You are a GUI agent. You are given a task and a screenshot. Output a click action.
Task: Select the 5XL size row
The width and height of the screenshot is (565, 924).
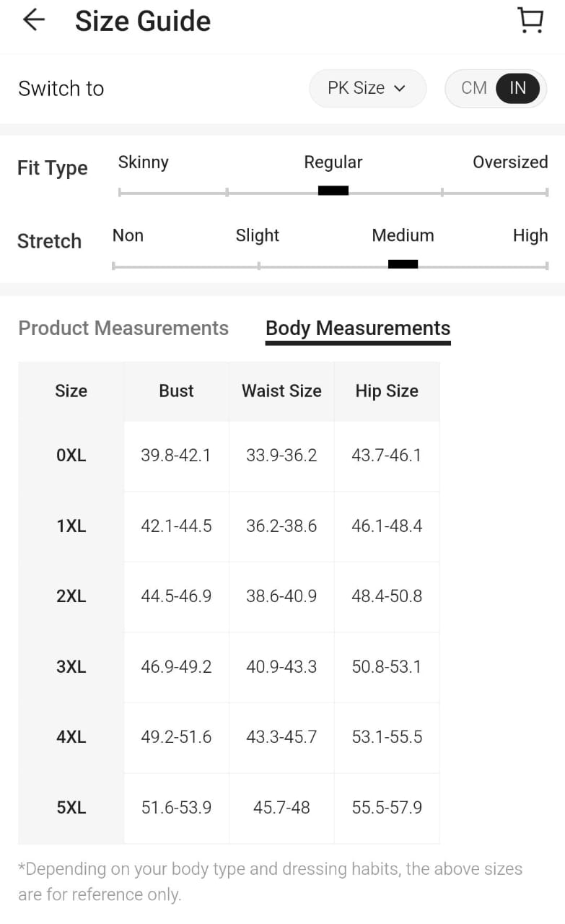coord(71,807)
